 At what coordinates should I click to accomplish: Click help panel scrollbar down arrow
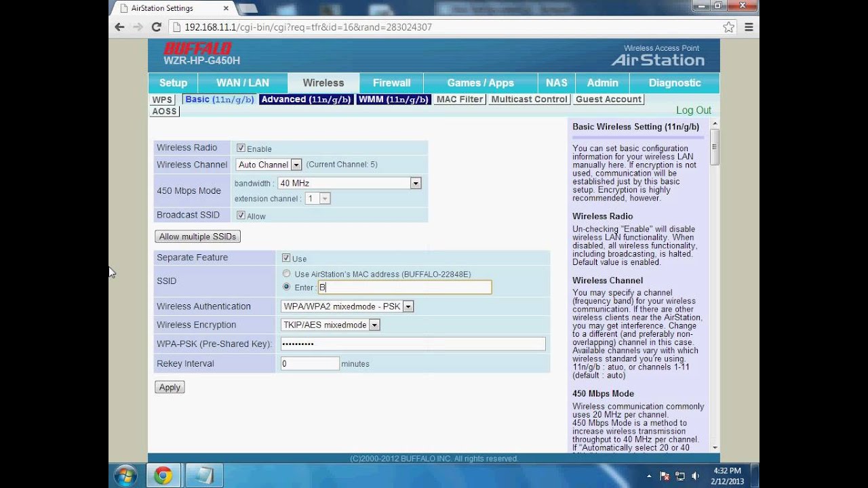point(715,447)
